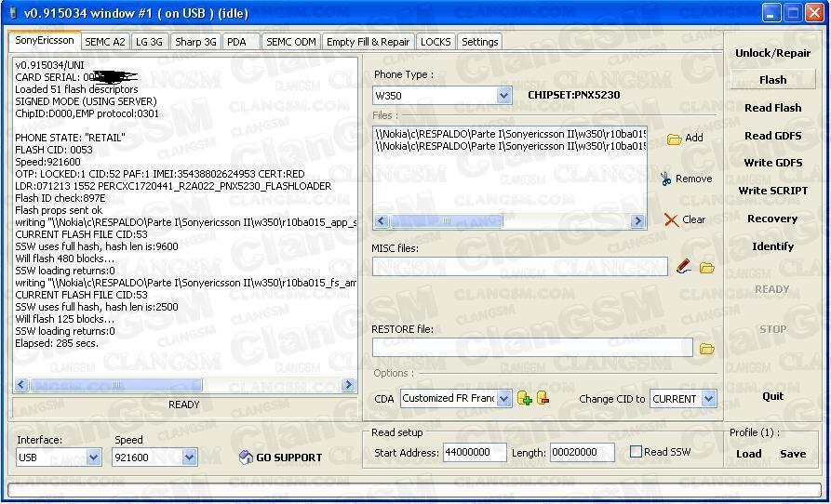Click the Read GDFS button

pos(772,136)
